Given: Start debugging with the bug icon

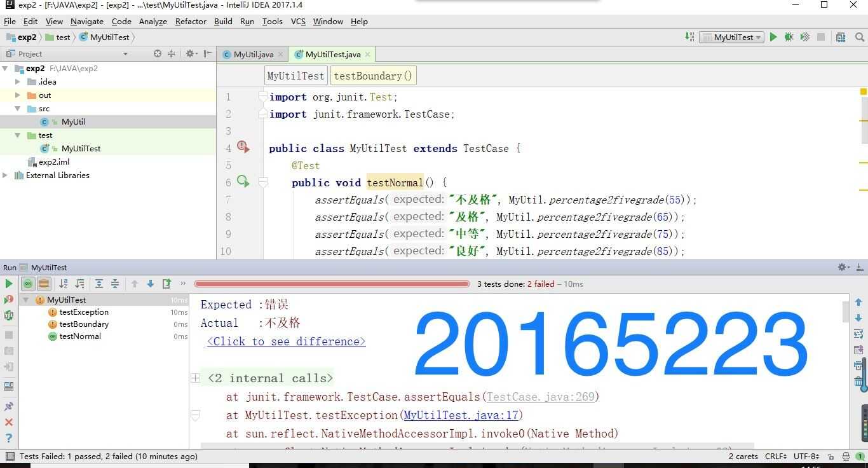Looking at the screenshot, I should pyautogui.click(x=789, y=38).
